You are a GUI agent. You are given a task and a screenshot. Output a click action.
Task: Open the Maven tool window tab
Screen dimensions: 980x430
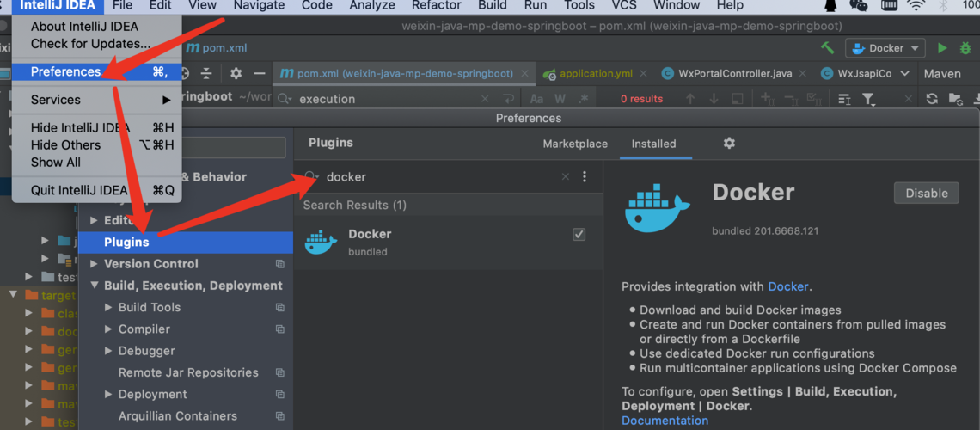click(942, 73)
